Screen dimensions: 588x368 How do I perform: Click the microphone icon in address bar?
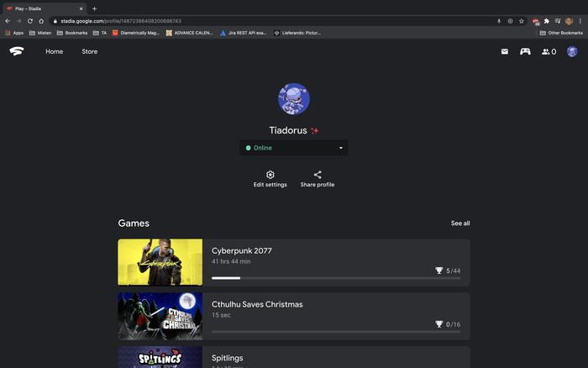coord(499,21)
